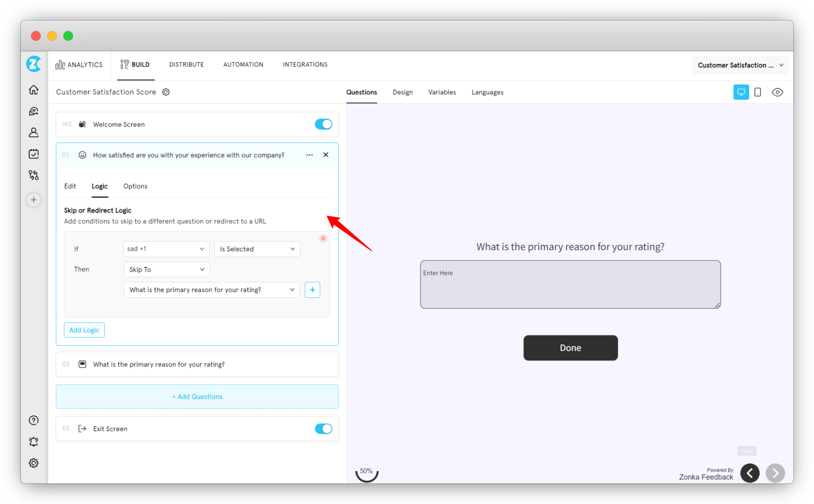
Task: Disable the Exit Screen toggle
Action: tap(323, 429)
